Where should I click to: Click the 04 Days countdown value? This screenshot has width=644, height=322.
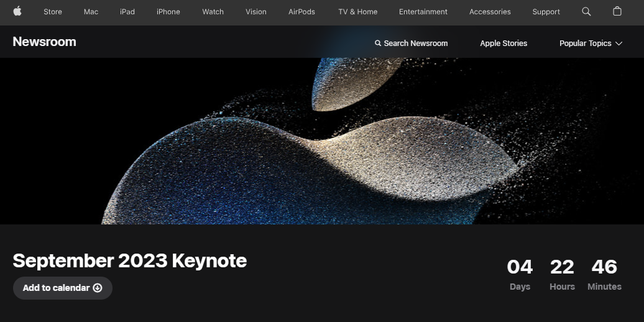click(x=520, y=274)
